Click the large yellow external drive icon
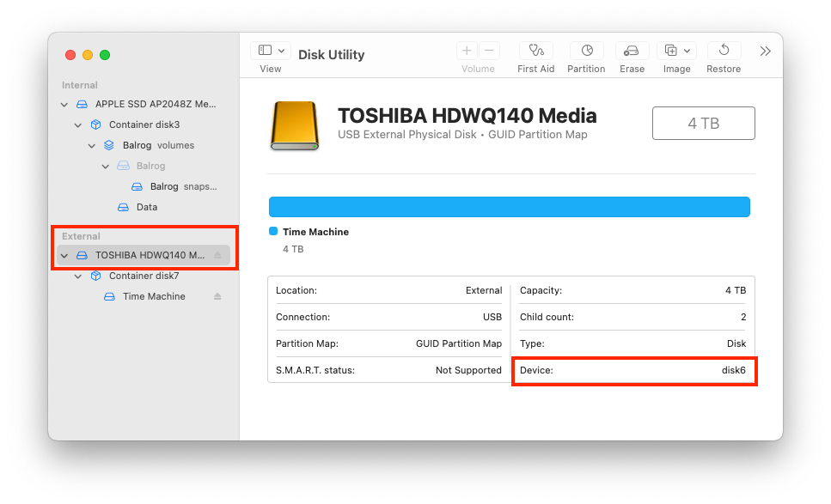831x504 pixels. point(295,125)
